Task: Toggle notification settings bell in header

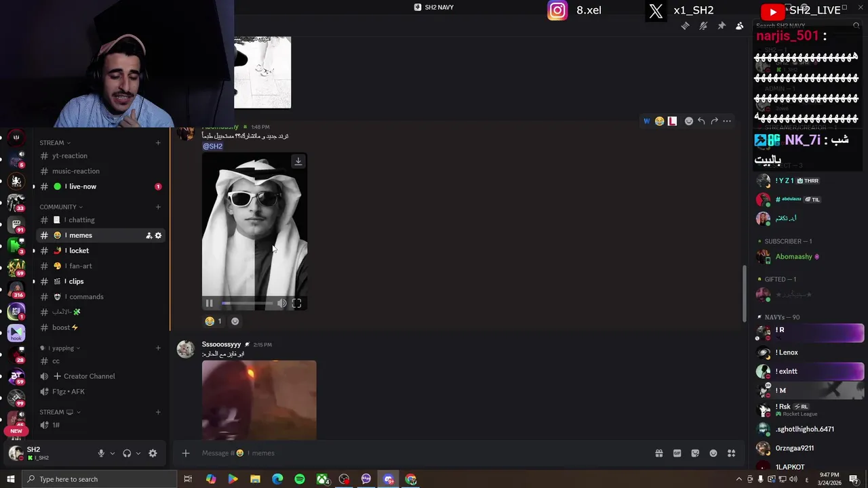Action: 703,26
